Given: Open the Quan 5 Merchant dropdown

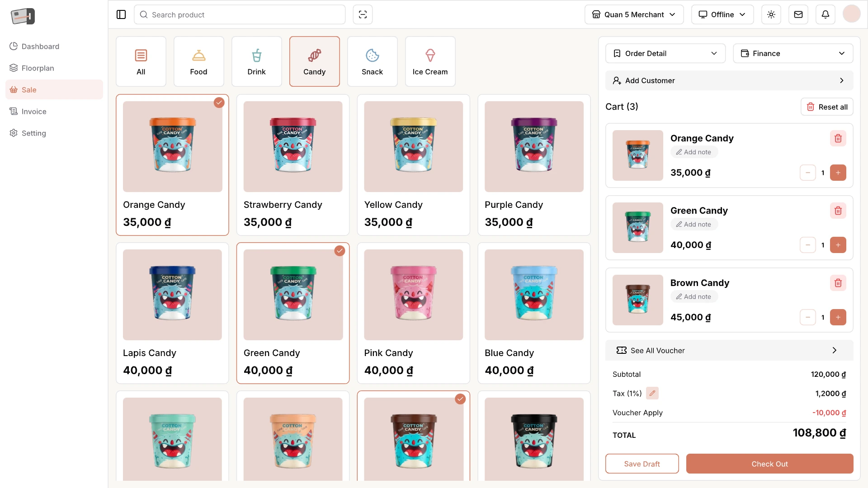Looking at the screenshot, I should coord(634,14).
